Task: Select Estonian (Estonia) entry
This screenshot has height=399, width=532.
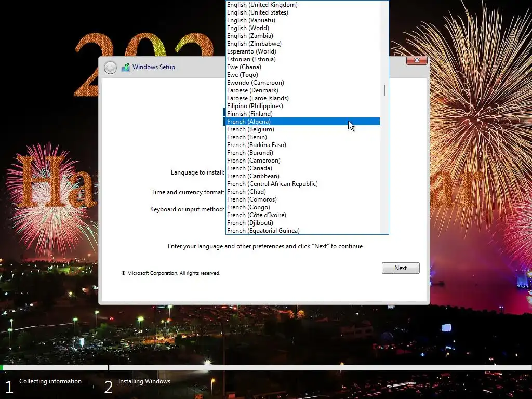Action: (x=303, y=59)
